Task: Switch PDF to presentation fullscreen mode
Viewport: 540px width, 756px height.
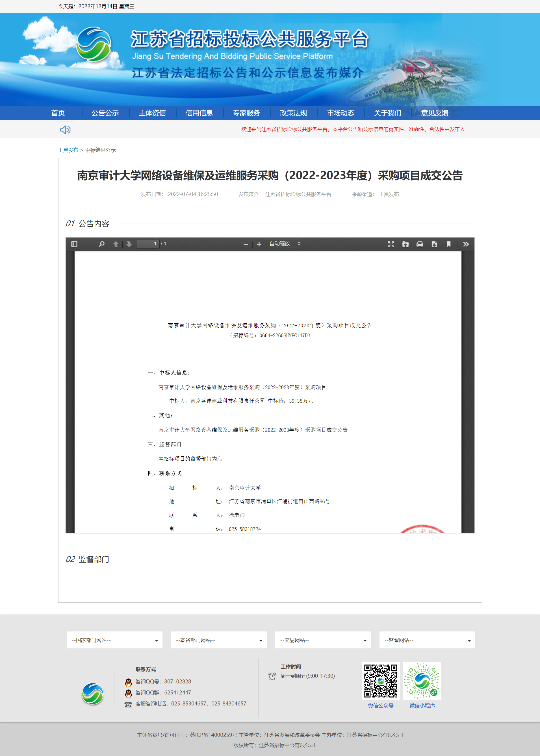Action: (x=391, y=244)
